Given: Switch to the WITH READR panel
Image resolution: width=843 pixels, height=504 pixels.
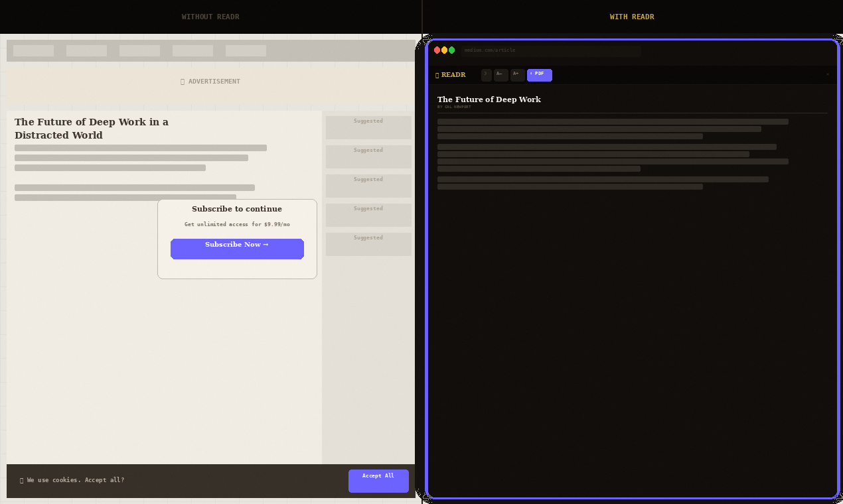Looking at the screenshot, I should 632,17.
